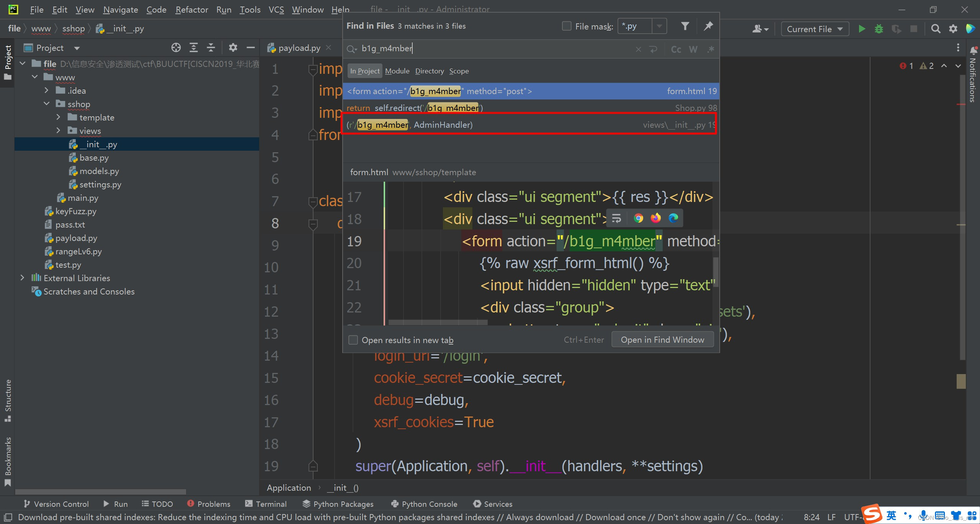
Task: Click the Filter icon in Find in Files
Action: click(684, 26)
